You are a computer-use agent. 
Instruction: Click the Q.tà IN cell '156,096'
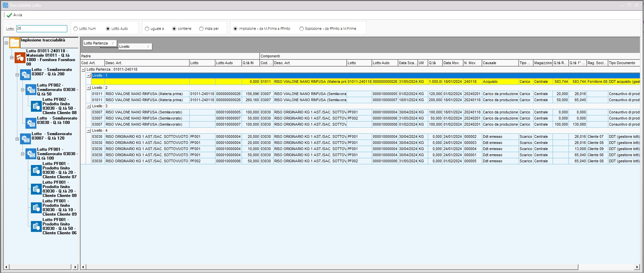tap(250, 94)
